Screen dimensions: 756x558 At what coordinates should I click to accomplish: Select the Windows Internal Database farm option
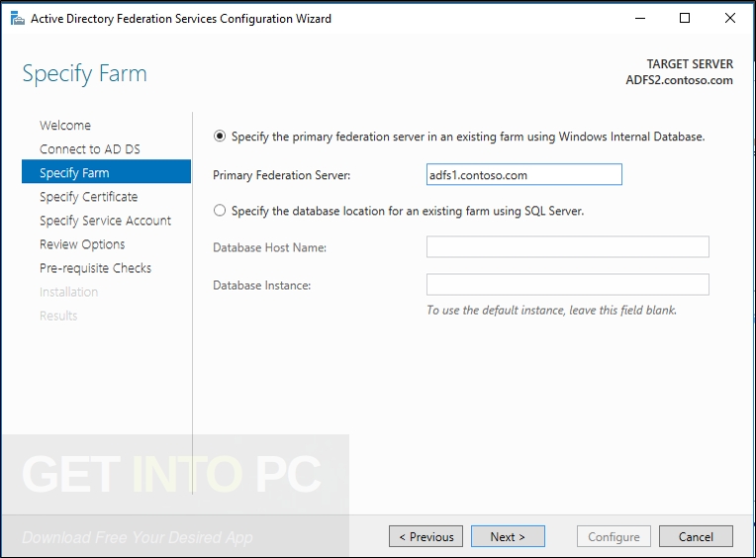pos(220,137)
